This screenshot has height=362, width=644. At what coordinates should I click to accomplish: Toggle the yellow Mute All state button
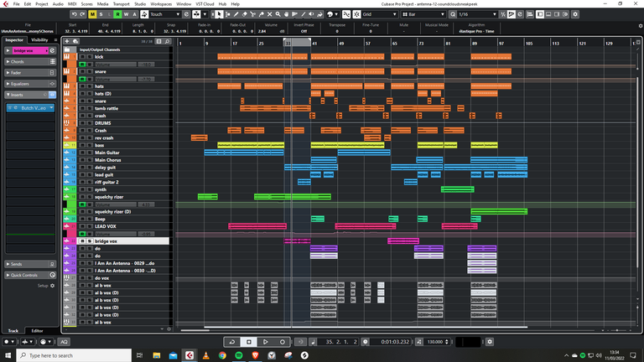(x=92, y=14)
